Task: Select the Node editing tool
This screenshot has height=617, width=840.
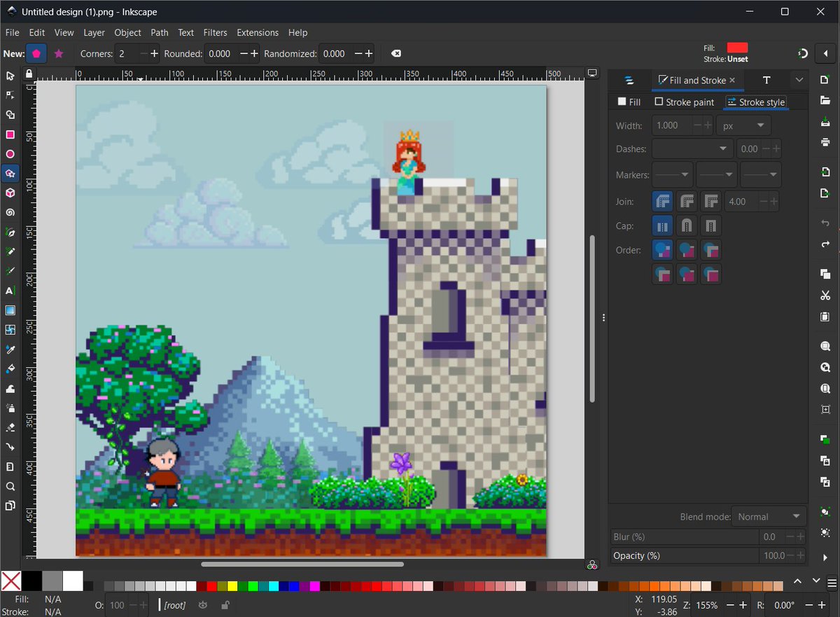Action: click(10, 95)
